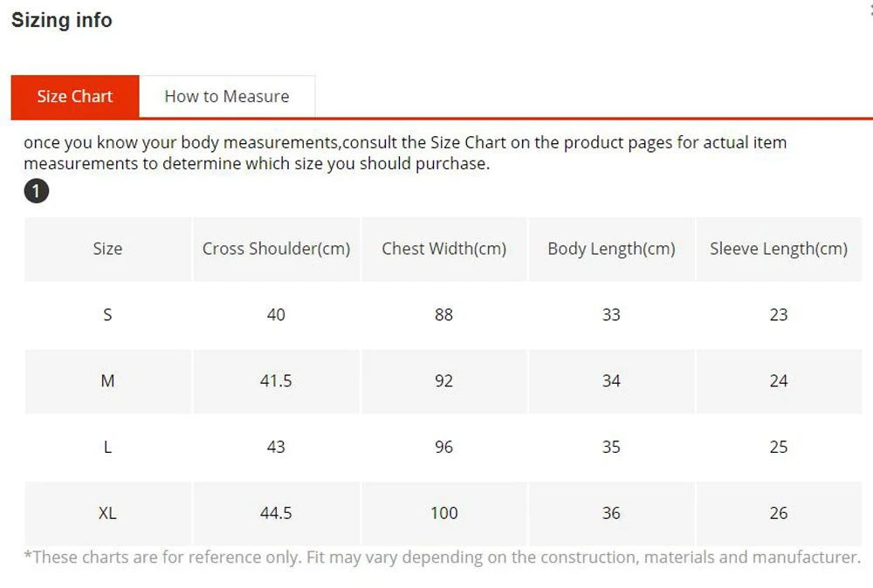The height and width of the screenshot is (588, 873).
Task: Close the Sizing info popup
Action: [x=870, y=7]
